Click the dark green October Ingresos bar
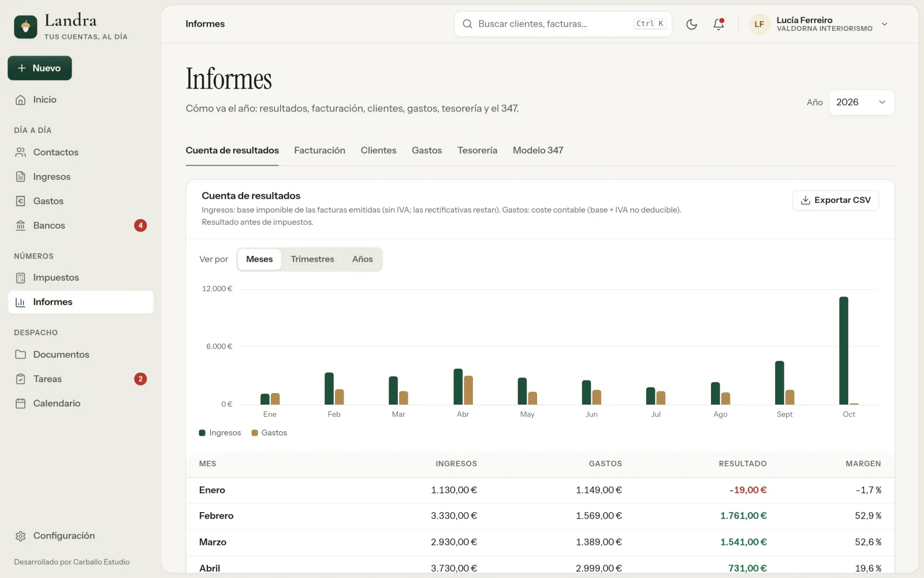Viewport: 924px width, 578px height. (x=844, y=350)
